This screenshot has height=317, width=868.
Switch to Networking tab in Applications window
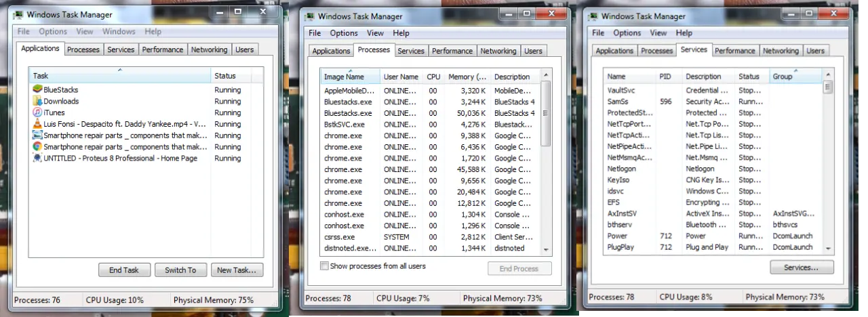tap(209, 49)
